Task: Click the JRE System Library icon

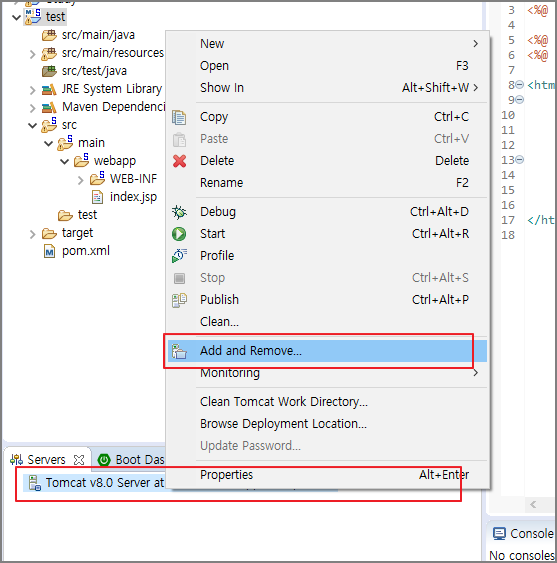Action: coord(49,89)
